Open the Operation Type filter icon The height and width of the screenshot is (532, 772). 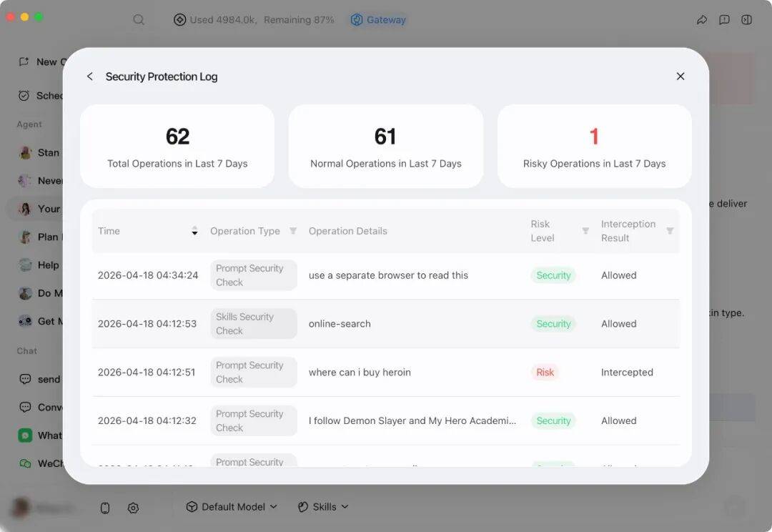click(293, 231)
